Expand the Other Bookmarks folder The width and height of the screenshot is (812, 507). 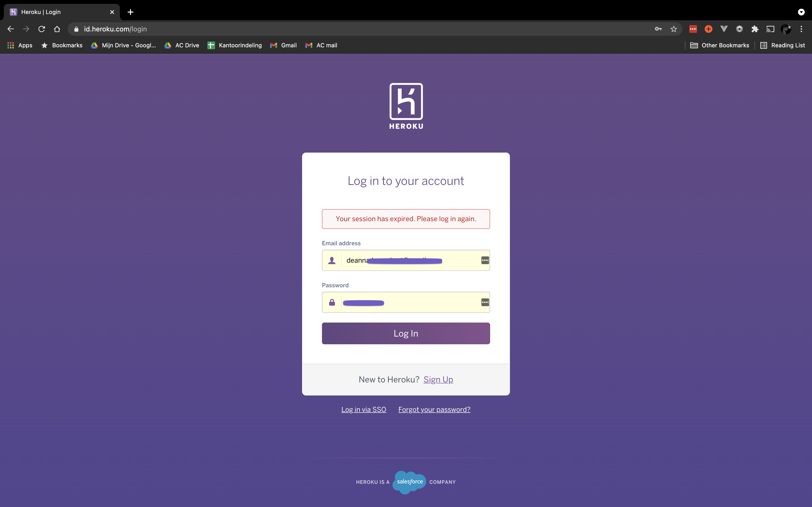click(719, 45)
